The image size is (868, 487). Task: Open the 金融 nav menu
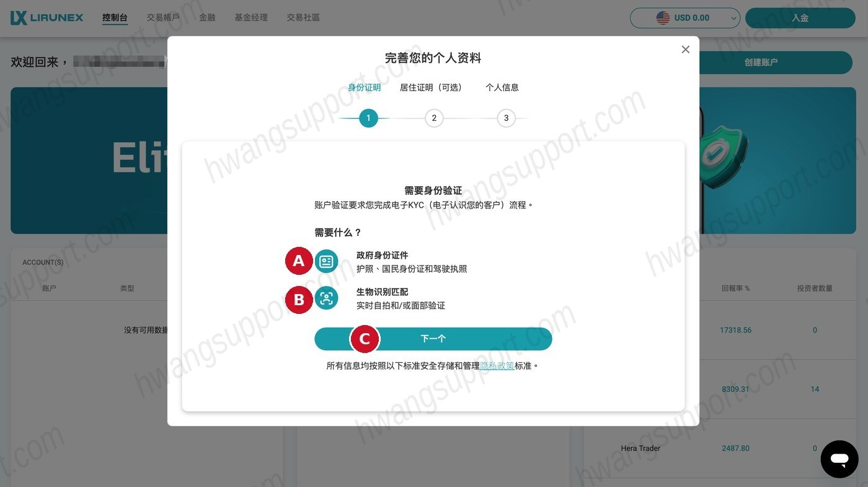point(207,17)
